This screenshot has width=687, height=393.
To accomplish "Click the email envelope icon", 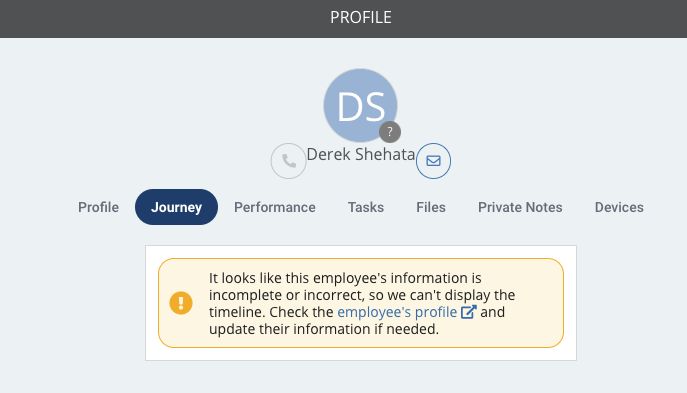I will 433,161.
